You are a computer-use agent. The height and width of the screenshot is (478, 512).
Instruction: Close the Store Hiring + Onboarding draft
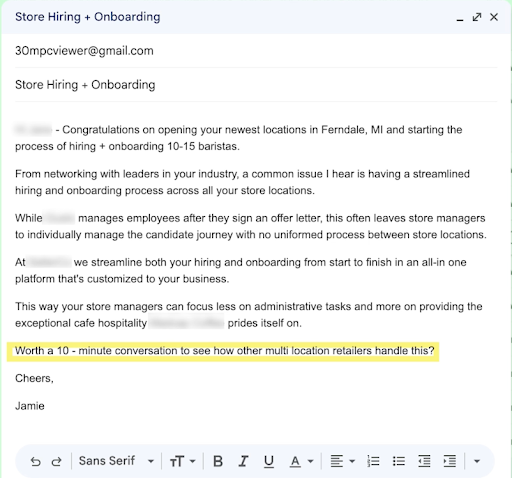494,17
